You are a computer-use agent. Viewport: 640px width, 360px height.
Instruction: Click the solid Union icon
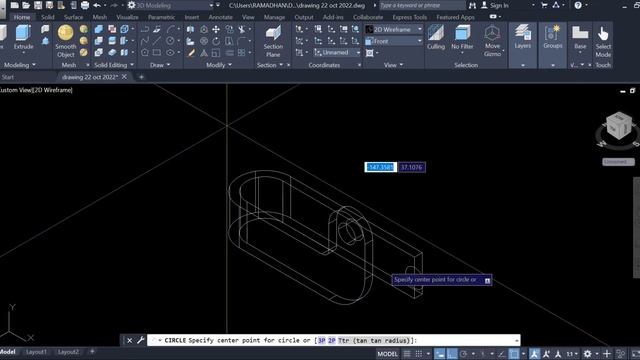[99, 29]
